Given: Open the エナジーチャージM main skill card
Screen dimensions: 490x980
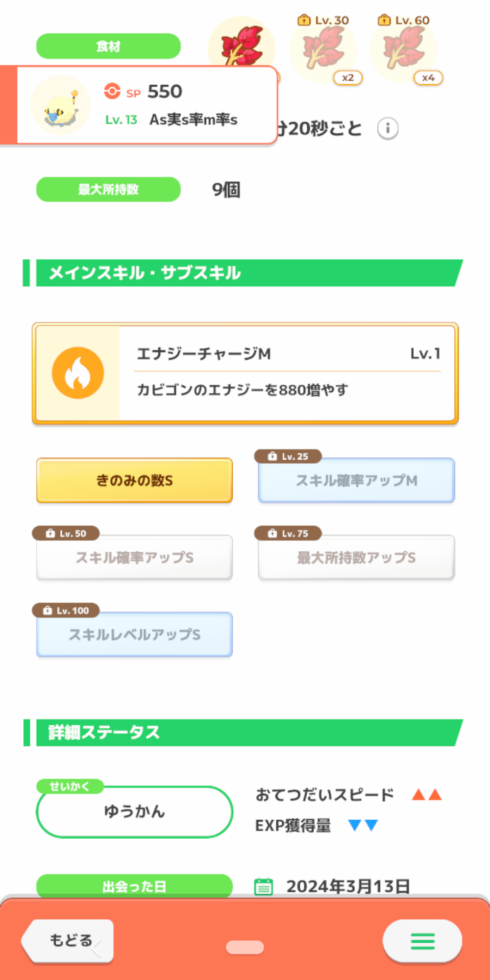Looking at the screenshot, I should 245,373.
